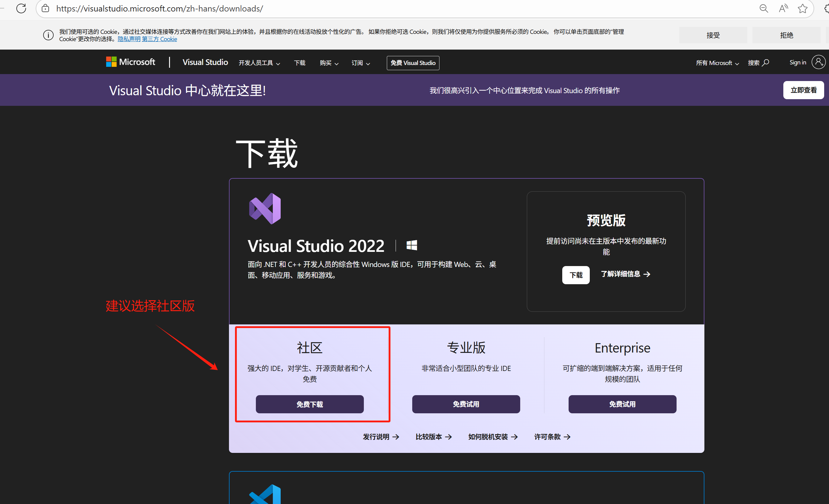The height and width of the screenshot is (504, 829).
Task: Open the 隐私声明 privacy link
Action: [129, 39]
